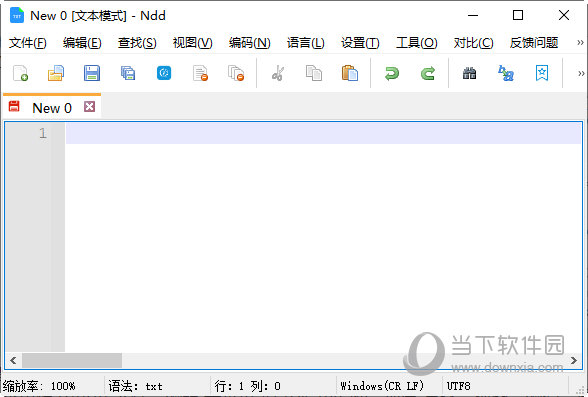Close all documents using the toolbar icon
588x397 pixels.
click(x=236, y=73)
